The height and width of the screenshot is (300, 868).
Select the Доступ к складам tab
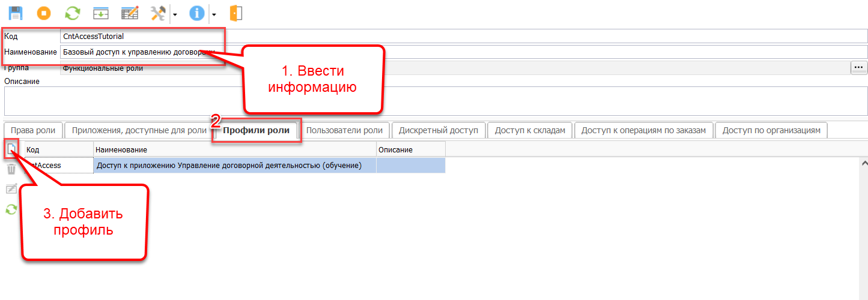click(530, 130)
